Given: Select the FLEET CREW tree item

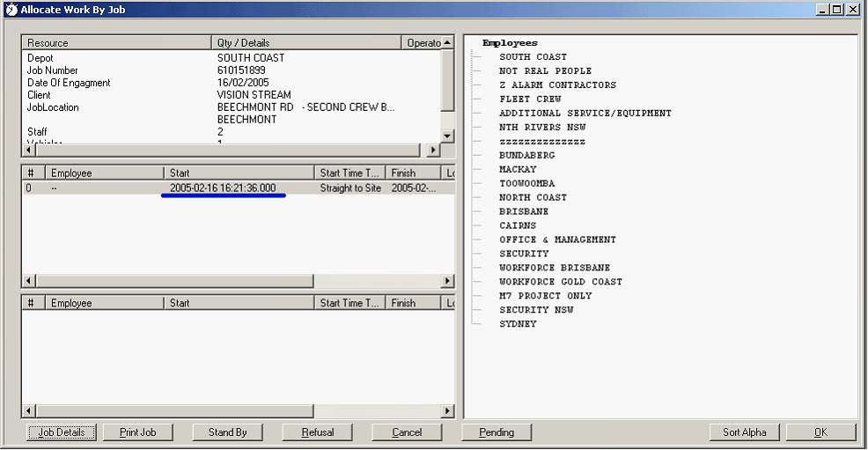Looking at the screenshot, I should coord(530,100).
